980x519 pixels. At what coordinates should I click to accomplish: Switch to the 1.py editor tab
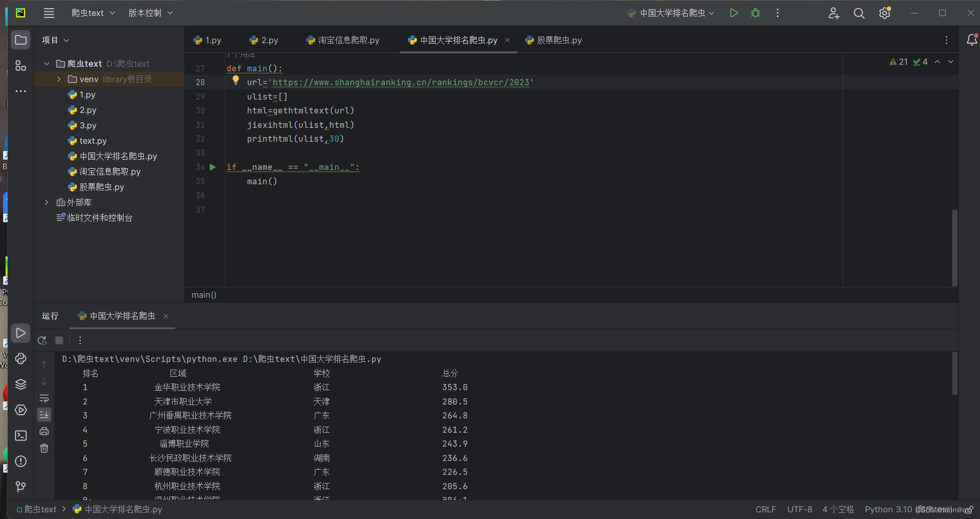point(208,40)
